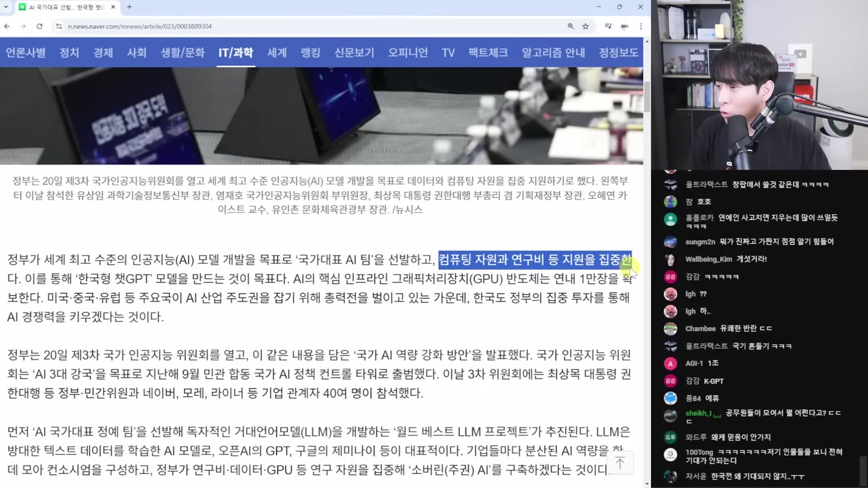Open the 랭킹 section
The width and height of the screenshot is (868, 488).
click(311, 52)
